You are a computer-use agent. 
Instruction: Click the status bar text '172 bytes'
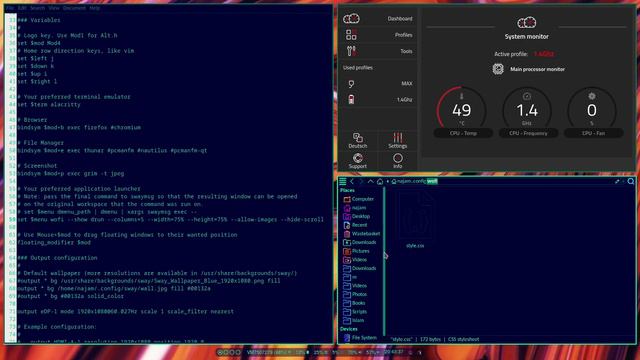pyautogui.click(x=430, y=339)
